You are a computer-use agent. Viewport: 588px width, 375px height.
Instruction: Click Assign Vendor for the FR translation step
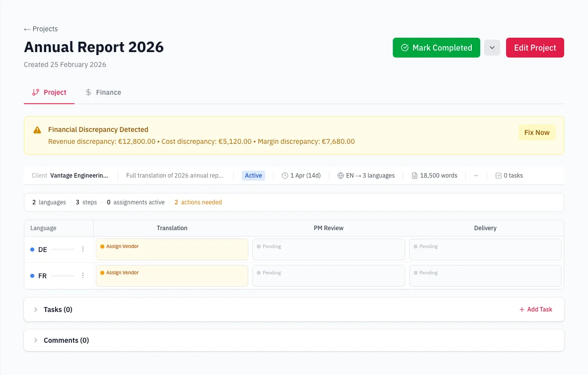point(172,275)
